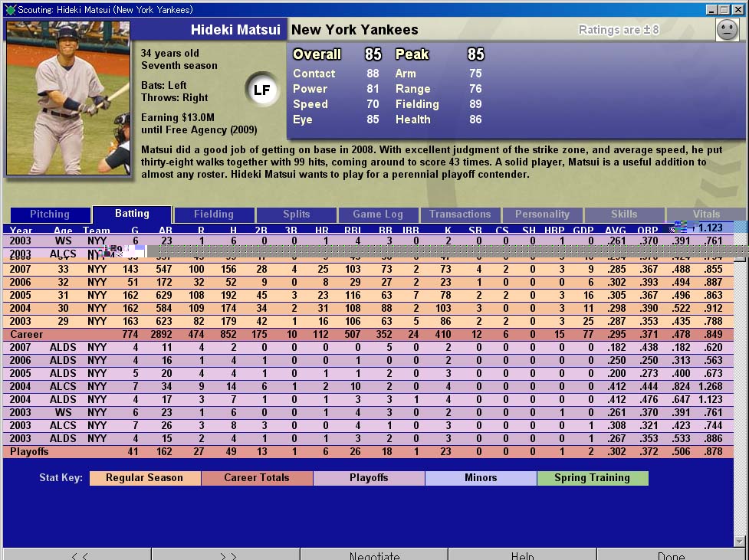The width and height of the screenshot is (749, 560).
Task: Open the Transactions tab
Action: tap(460, 215)
